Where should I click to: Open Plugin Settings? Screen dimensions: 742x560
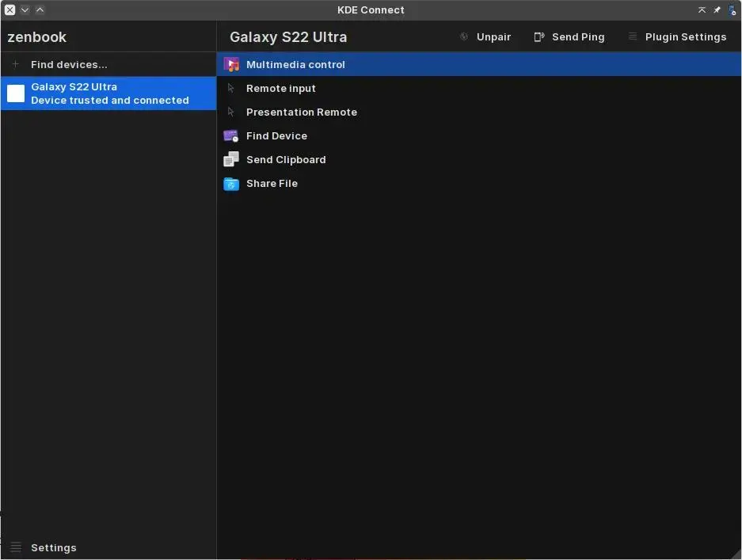677,36
